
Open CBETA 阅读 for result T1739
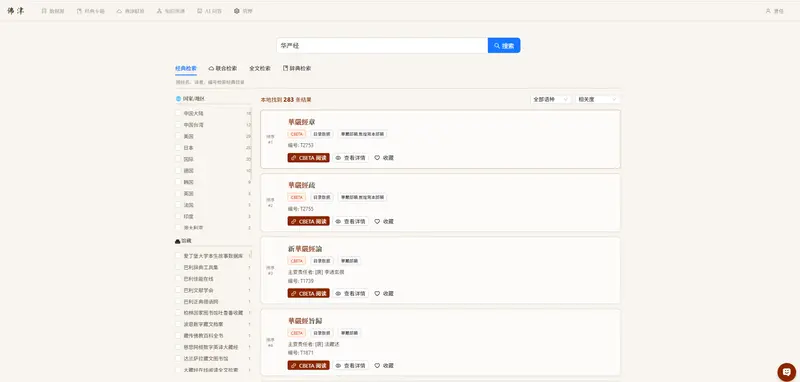(x=309, y=294)
